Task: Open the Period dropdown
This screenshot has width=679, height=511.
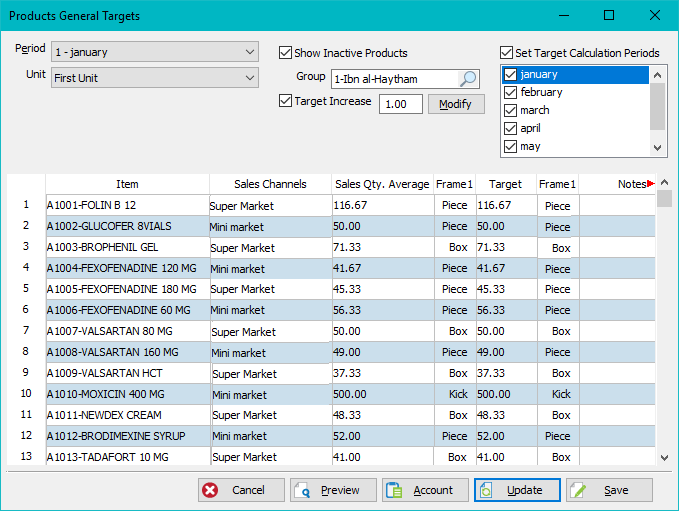Action: [155, 52]
